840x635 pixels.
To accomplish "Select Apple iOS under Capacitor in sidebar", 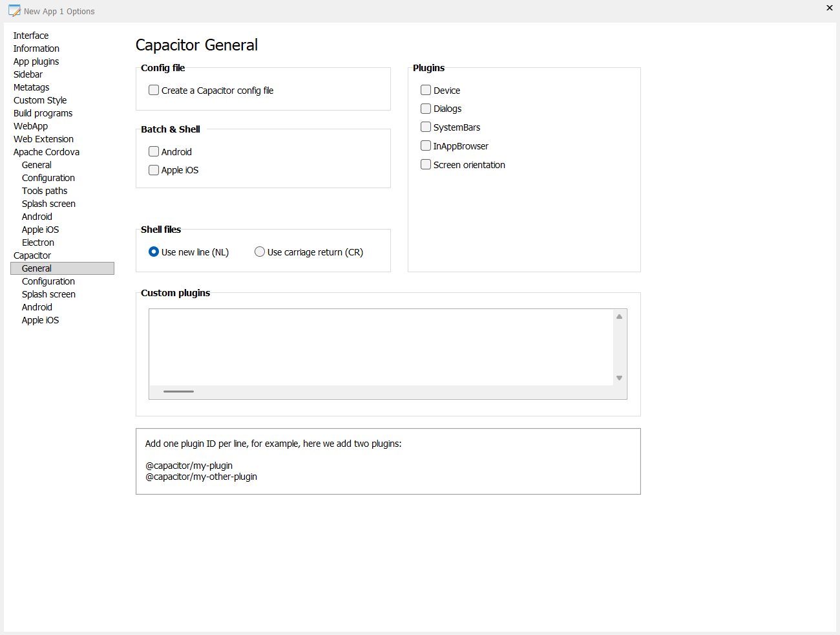I will pyautogui.click(x=40, y=320).
